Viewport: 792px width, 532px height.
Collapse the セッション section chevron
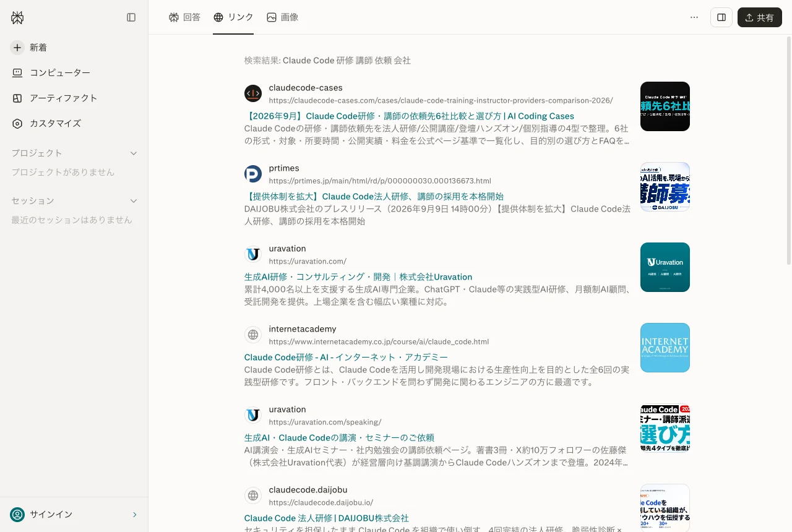click(133, 200)
